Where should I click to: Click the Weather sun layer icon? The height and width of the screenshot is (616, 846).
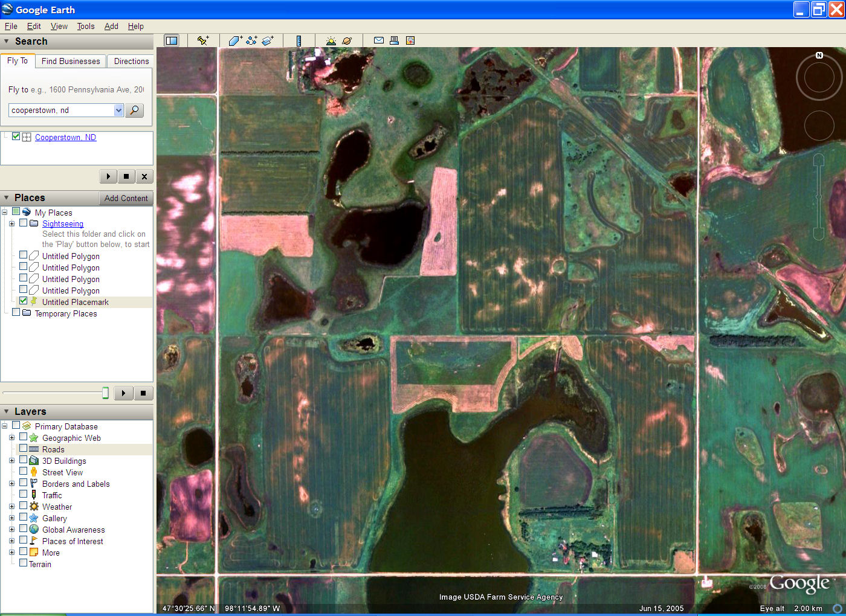tap(34, 507)
